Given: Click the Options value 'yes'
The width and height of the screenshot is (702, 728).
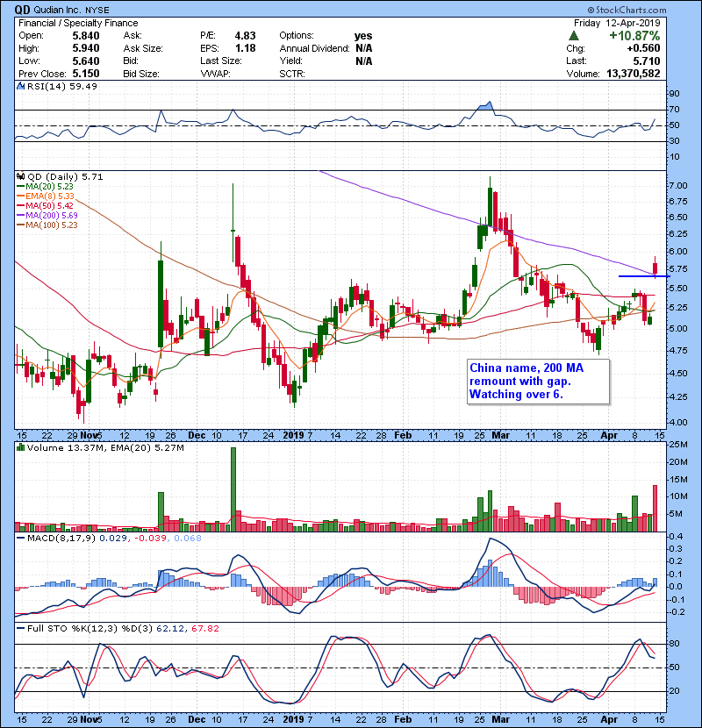Looking at the screenshot, I should pos(363,36).
